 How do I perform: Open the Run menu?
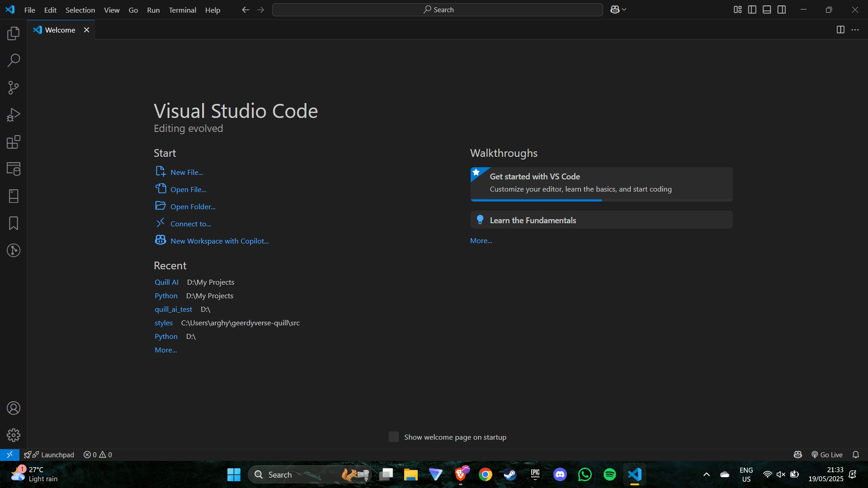coord(153,10)
